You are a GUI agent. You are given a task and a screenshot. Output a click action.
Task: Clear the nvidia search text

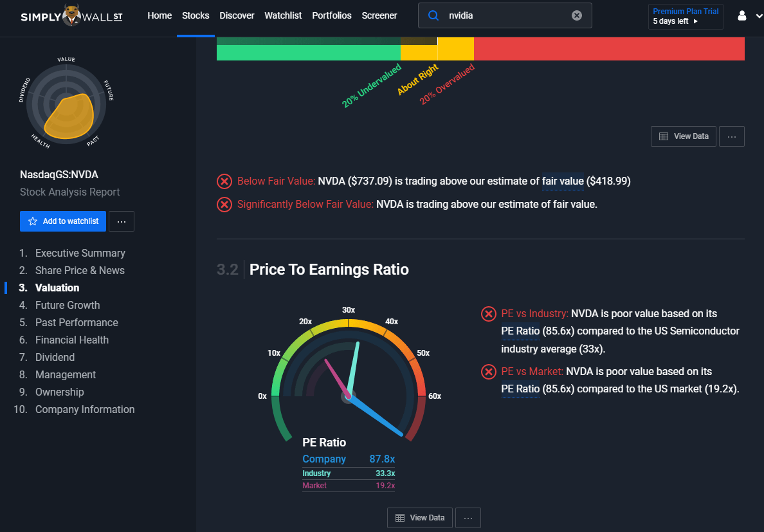577,15
